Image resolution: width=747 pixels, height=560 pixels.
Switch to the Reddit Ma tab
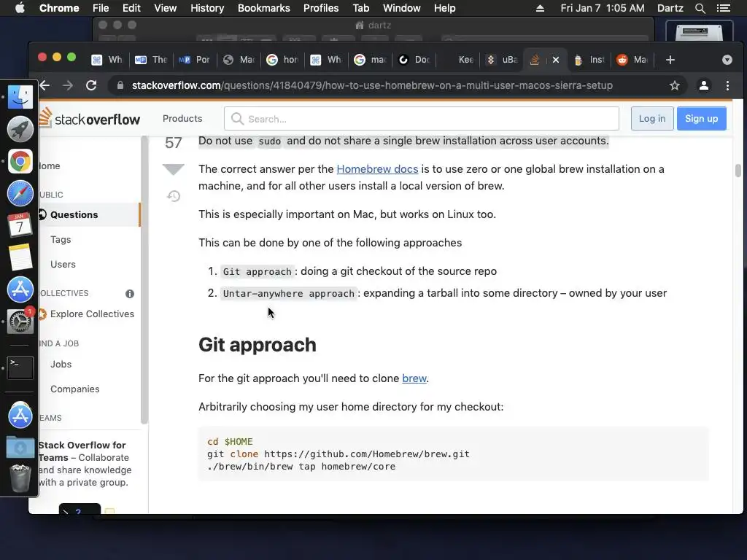click(x=632, y=60)
